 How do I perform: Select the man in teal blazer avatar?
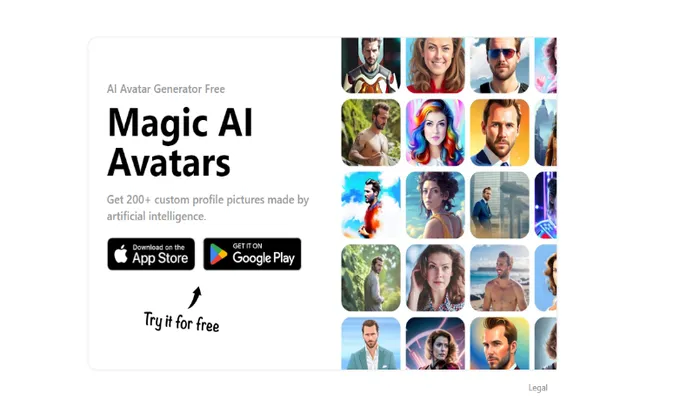click(371, 343)
